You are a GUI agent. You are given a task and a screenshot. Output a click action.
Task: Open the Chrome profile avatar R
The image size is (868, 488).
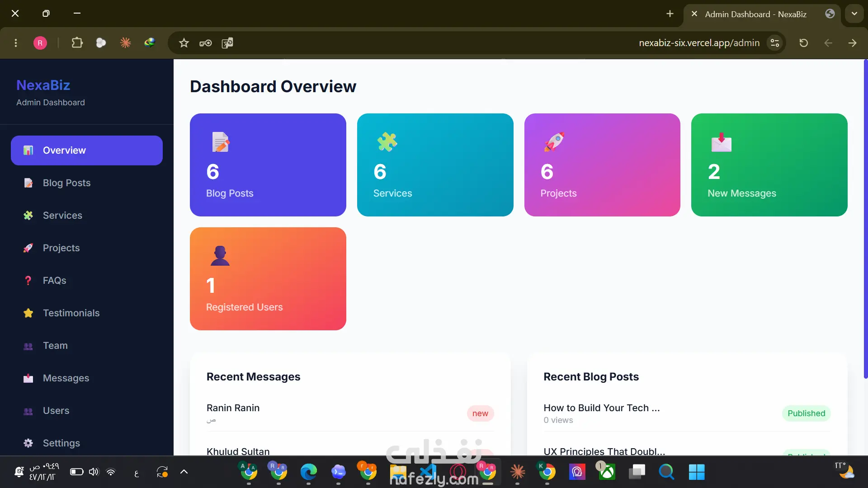pyautogui.click(x=40, y=43)
